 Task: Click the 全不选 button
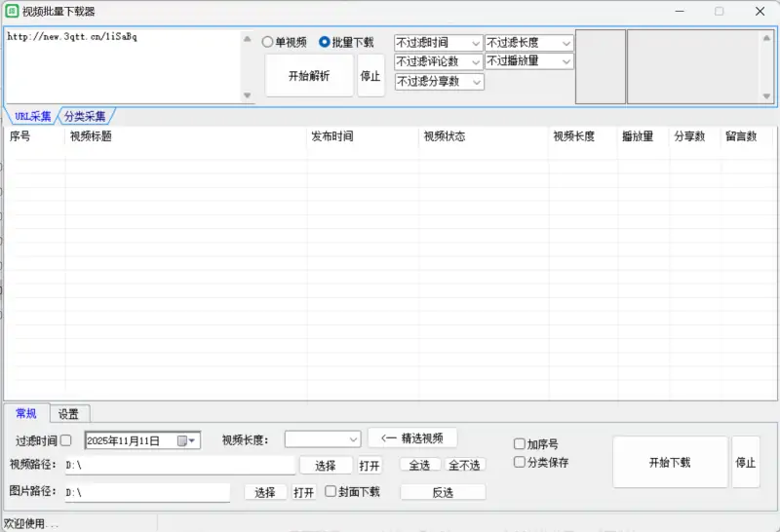[x=465, y=465]
